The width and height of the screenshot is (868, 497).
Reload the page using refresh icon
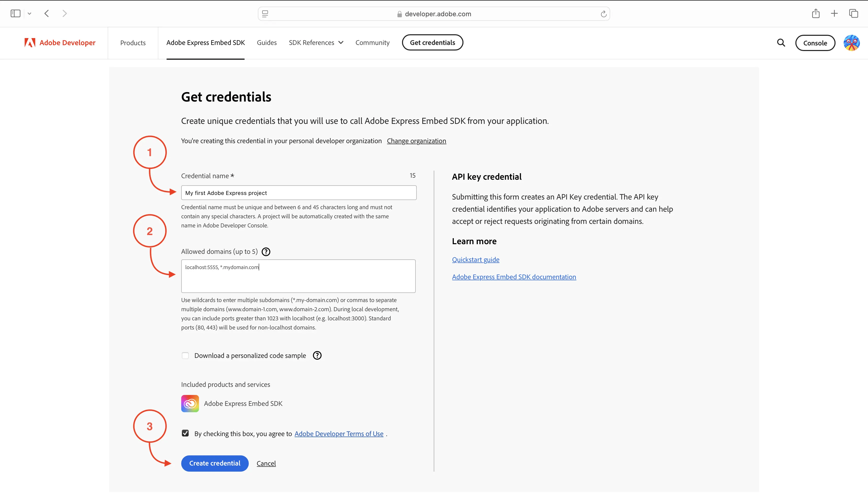603,14
